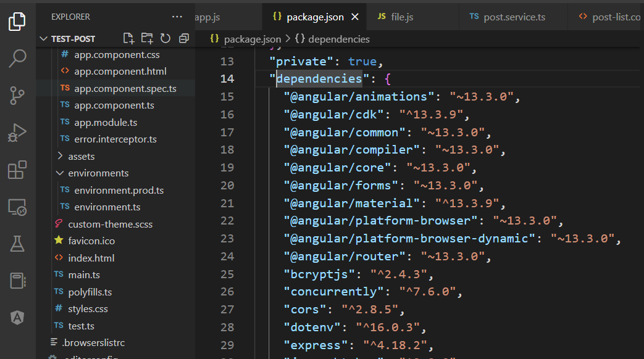Open environment.ts file
Image resolution: width=644 pixels, height=359 pixels.
(x=107, y=207)
